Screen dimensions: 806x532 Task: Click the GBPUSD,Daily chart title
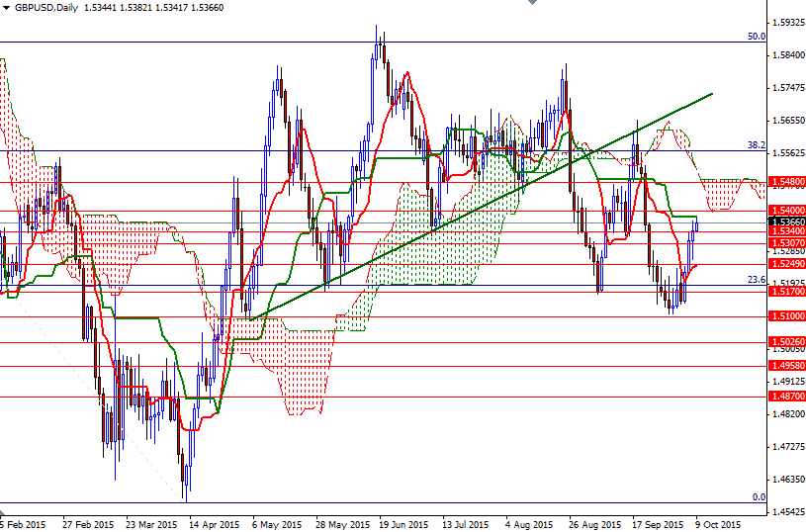(43, 7)
